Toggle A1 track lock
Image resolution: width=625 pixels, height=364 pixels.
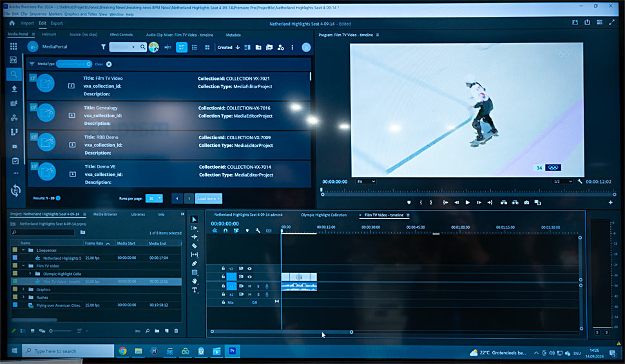click(x=223, y=286)
